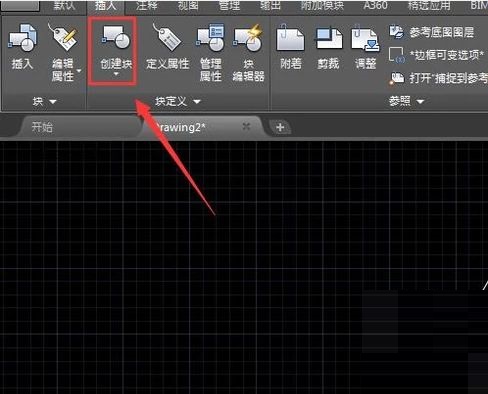Switch to the 默认 ribbon tab
The width and height of the screenshot is (488, 394).
click(x=64, y=5)
